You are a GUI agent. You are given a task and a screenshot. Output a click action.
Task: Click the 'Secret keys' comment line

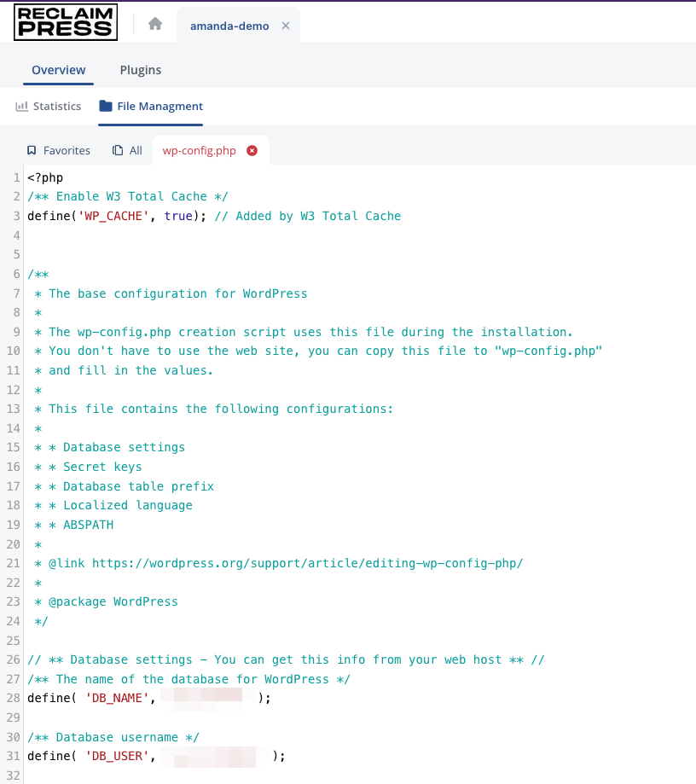click(88, 467)
